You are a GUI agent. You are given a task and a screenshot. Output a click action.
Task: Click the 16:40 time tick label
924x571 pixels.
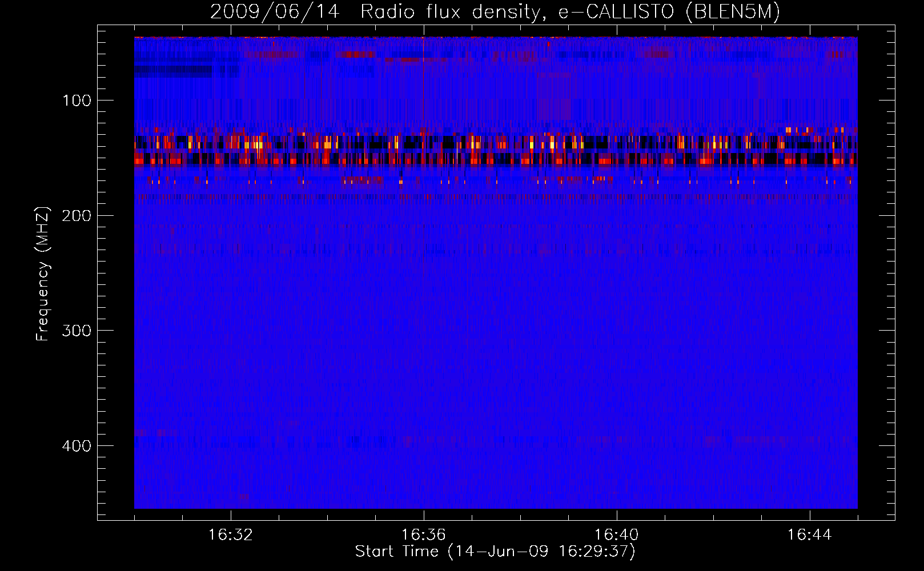coord(617,535)
